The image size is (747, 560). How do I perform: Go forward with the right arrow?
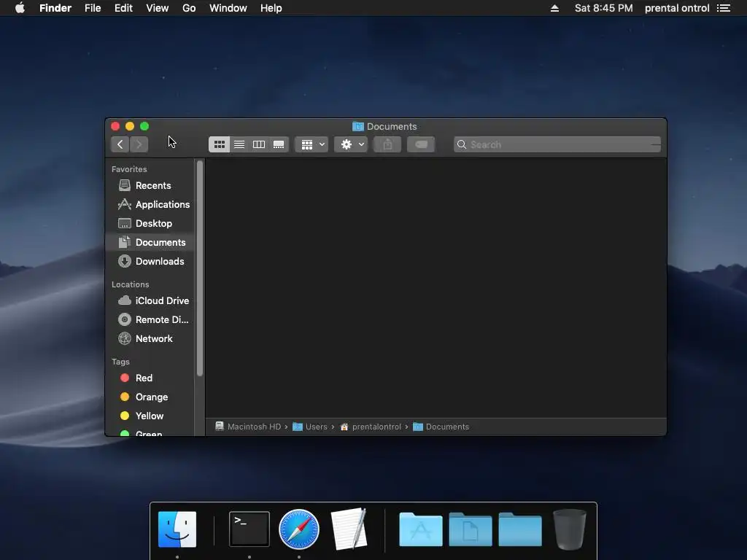click(139, 144)
